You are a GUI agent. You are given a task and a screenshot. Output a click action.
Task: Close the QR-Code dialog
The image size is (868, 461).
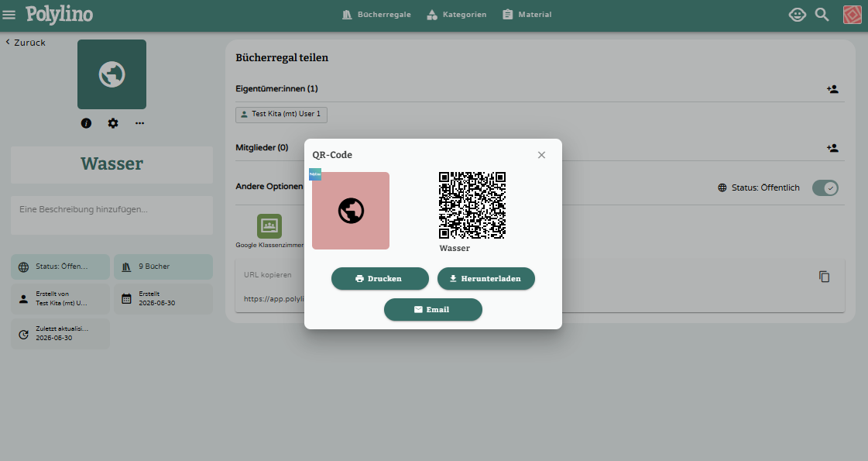pyautogui.click(x=541, y=155)
